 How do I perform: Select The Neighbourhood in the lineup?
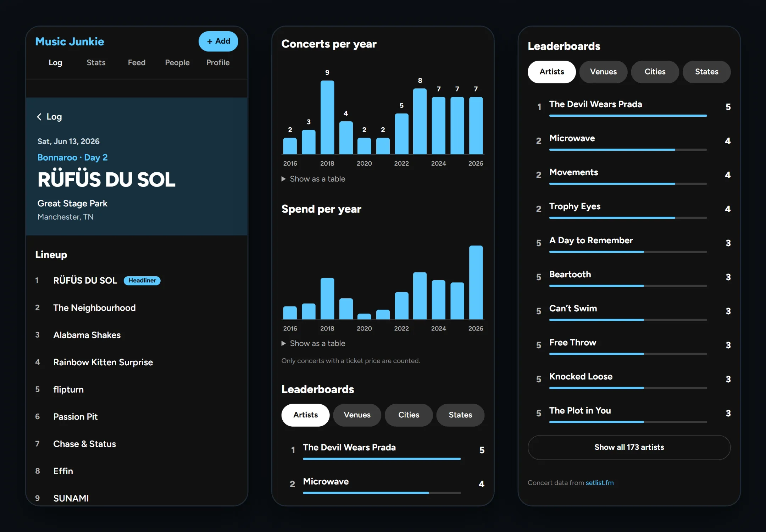point(94,308)
